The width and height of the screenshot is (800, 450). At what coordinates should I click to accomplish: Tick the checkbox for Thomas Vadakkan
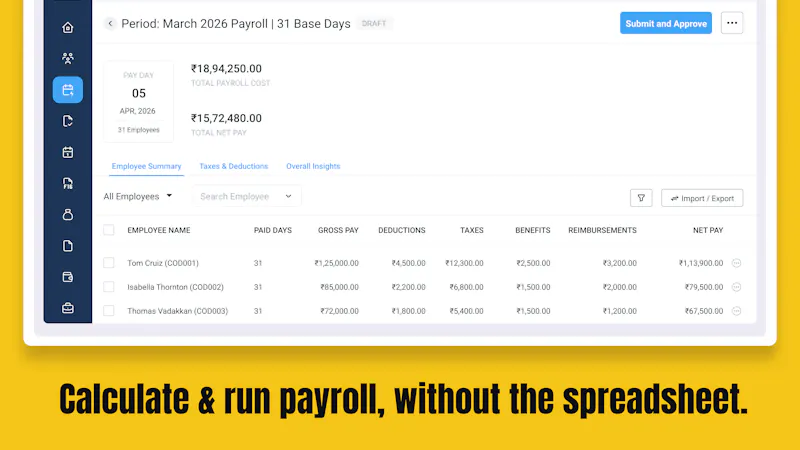click(x=109, y=310)
